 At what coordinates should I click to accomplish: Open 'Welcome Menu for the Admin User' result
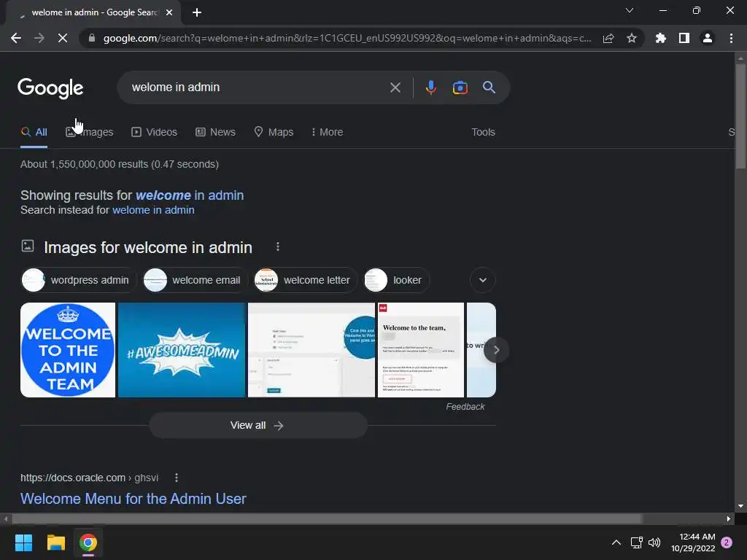133,499
